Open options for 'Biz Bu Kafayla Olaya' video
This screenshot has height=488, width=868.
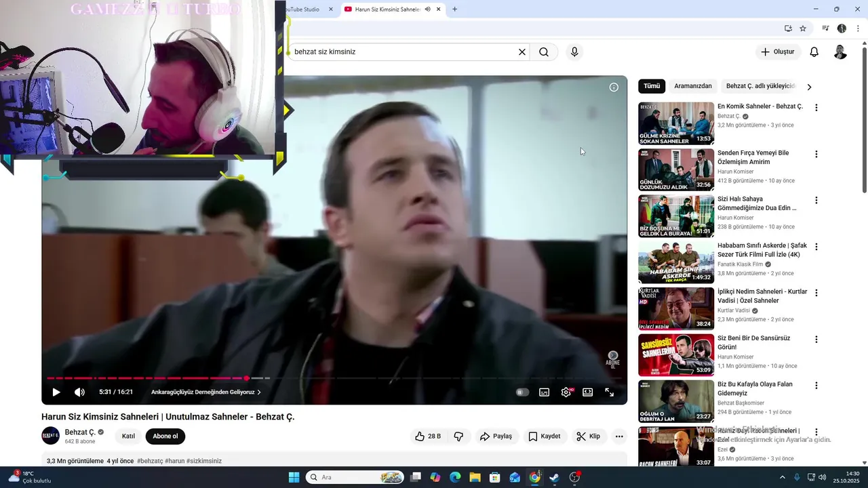point(816,385)
